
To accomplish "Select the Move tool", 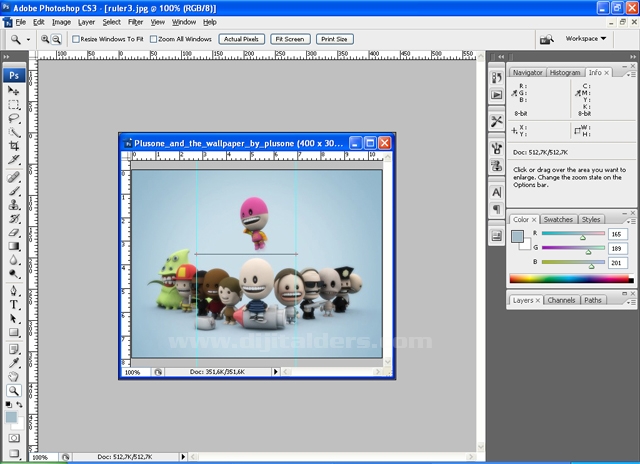I will pyautogui.click(x=14, y=90).
